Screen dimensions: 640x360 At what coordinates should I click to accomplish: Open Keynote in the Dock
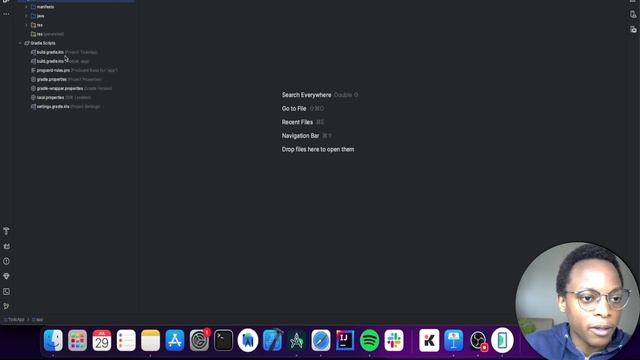coord(453,340)
